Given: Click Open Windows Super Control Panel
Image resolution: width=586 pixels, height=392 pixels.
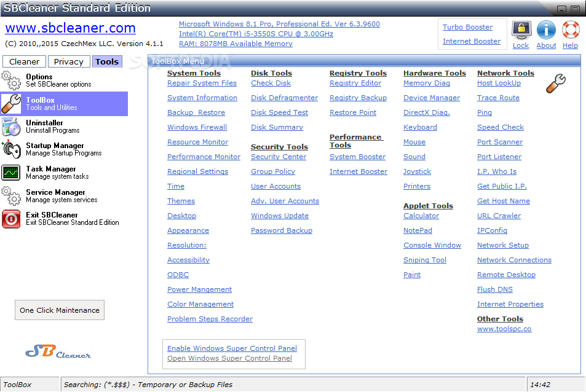Looking at the screenshot, I should [229, 358].
